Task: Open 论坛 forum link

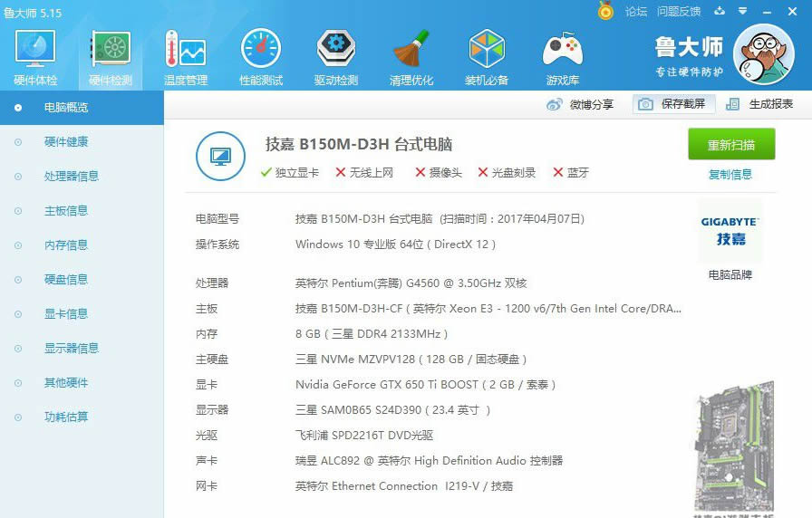Action: (x=636, y=12)
